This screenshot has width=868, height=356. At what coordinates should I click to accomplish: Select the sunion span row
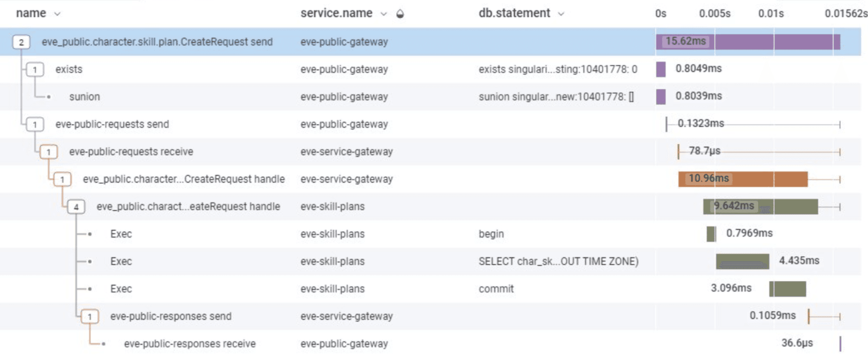pos(85,97)
